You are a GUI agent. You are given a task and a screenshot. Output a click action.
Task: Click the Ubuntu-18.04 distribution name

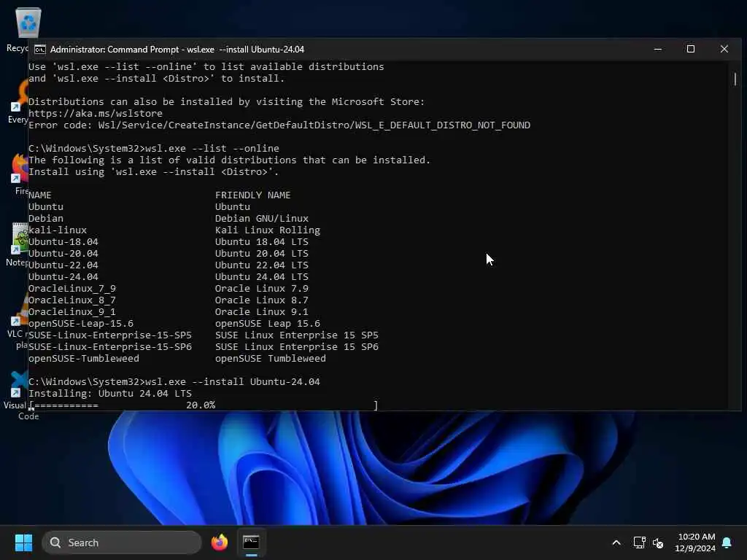(63, 242)
